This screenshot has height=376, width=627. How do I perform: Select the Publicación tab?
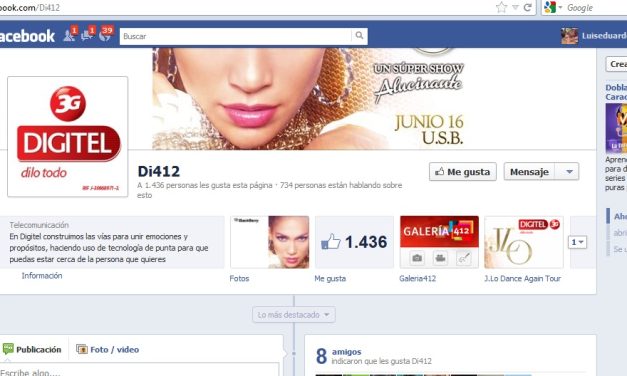pyautogui.click(x=32, y=349)
